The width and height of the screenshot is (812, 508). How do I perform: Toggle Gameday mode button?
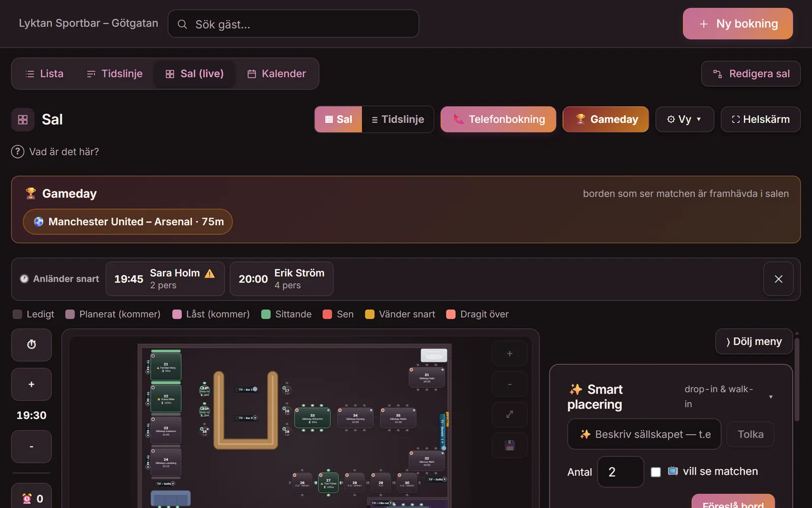coord(605,119)
